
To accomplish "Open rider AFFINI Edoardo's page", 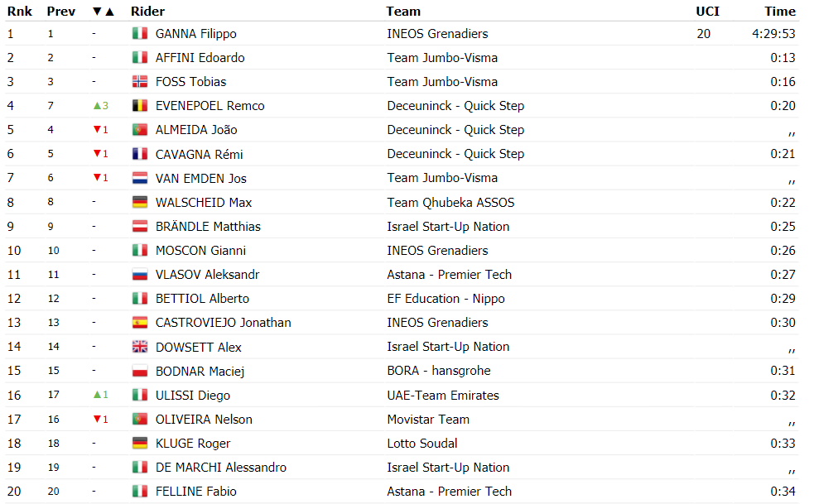I will [200, 58].
